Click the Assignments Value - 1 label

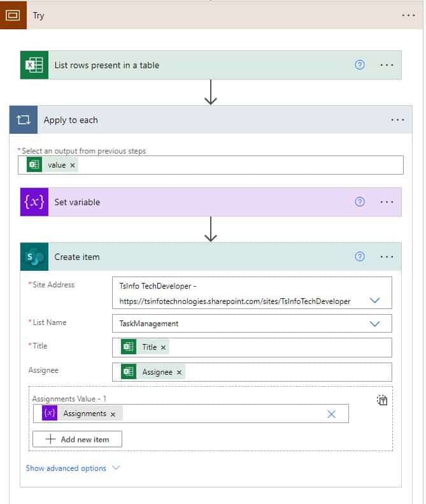coord(69,399)
